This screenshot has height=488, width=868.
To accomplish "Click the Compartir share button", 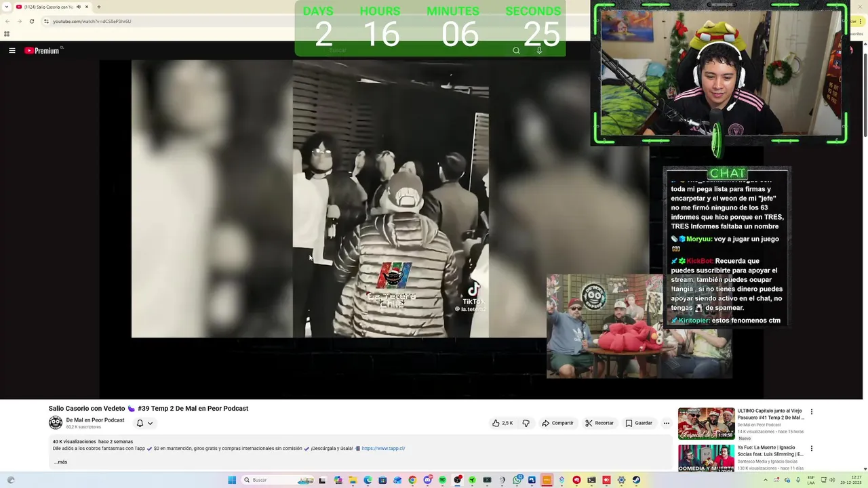I will click(x=557, y=423).
